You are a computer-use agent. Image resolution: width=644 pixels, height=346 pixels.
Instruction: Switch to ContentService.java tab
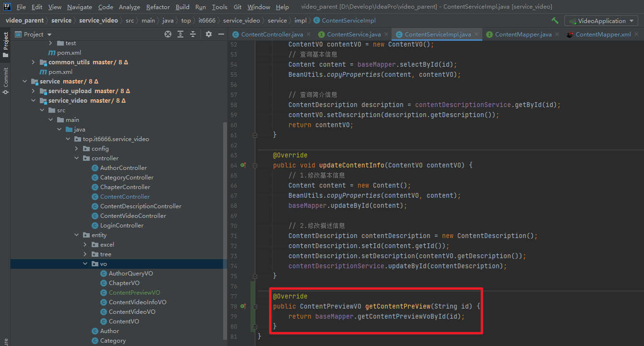coord(354,35)
